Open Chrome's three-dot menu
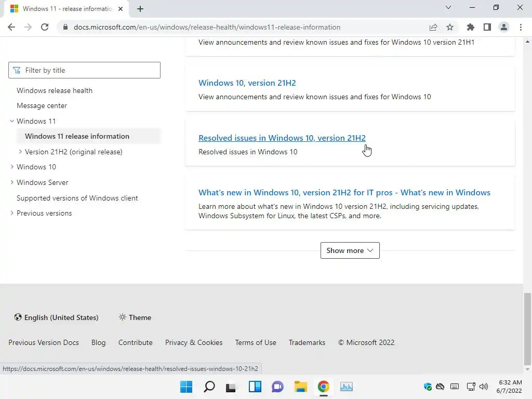Image resolution: width=532 pixels, height=399 pixels. [521, 27]
